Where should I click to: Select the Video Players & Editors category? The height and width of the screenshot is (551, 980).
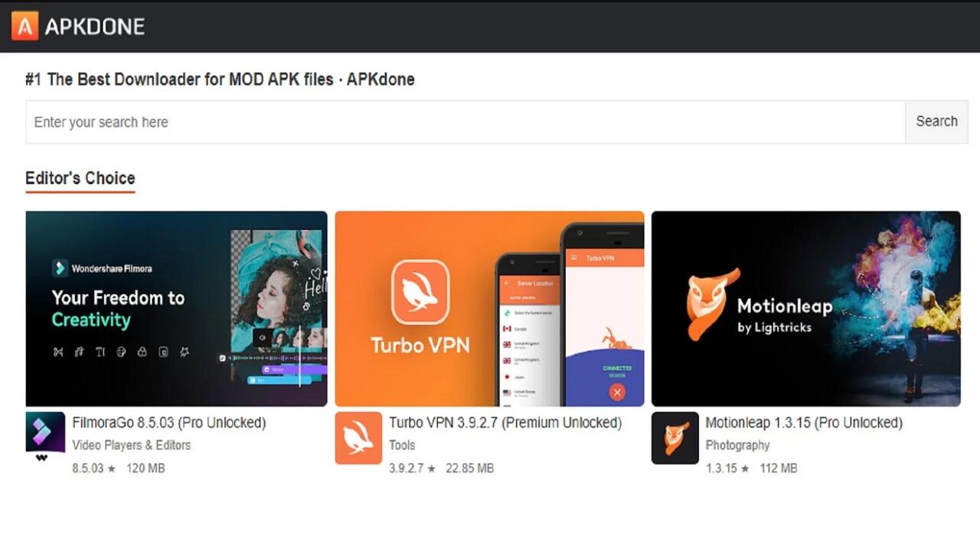pos(132,445)
